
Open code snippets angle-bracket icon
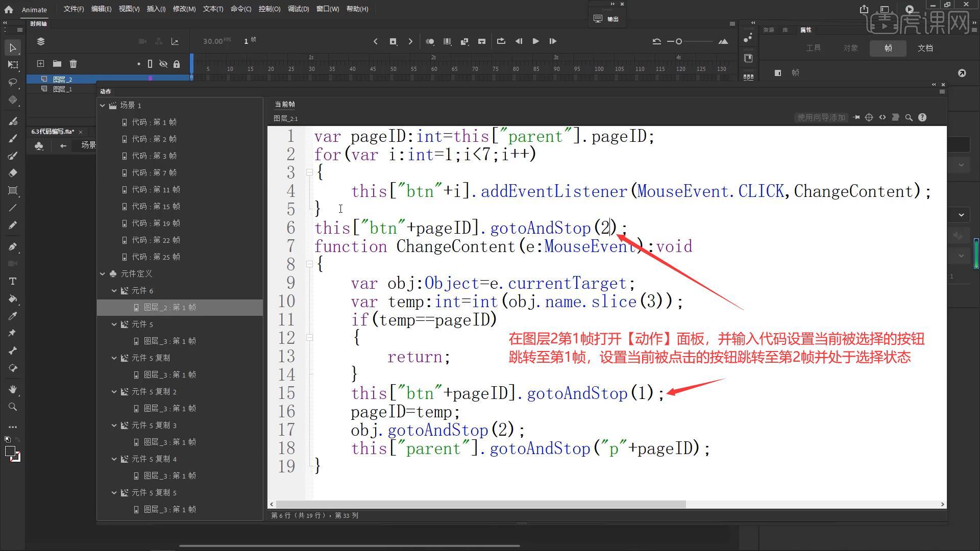[883, 117]
